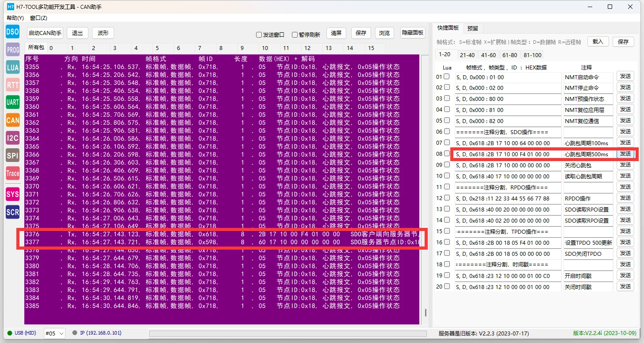Tick the Lua checkbox for row 08
644x343 pixels.
click(x=447, y=154)
